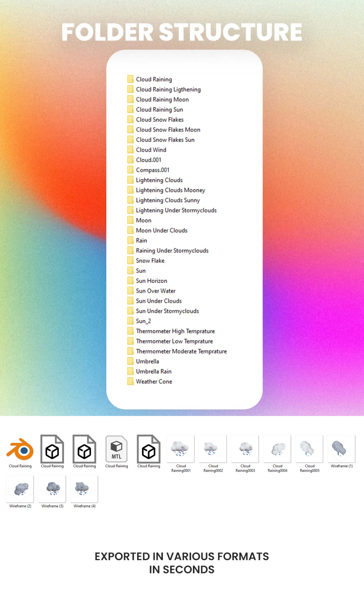Open the Cloud Wind folder
Screen dimensions: 364x598
(151, 150)
